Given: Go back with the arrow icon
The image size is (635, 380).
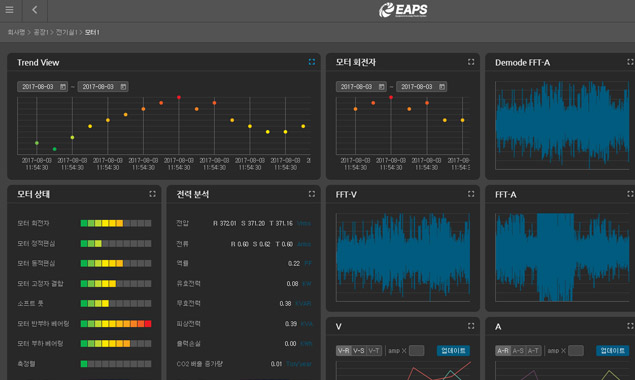Looking at the screenshot, I should coord(35,10).
